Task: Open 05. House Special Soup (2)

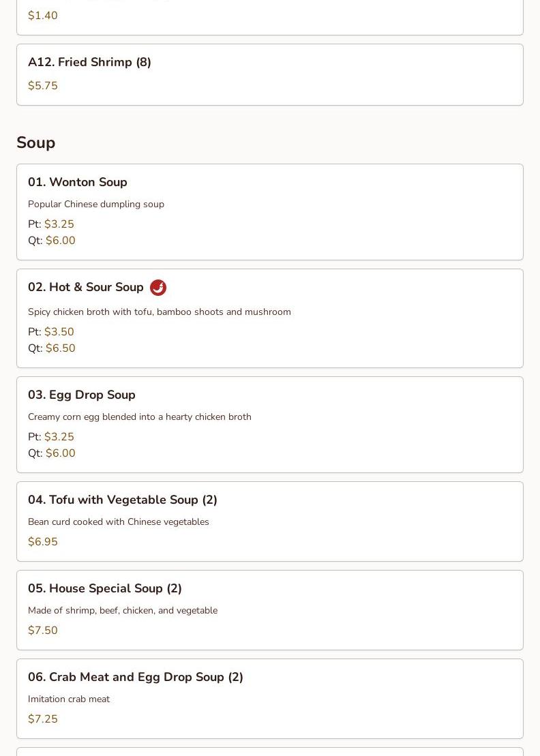Action: (x=105, y=589)
